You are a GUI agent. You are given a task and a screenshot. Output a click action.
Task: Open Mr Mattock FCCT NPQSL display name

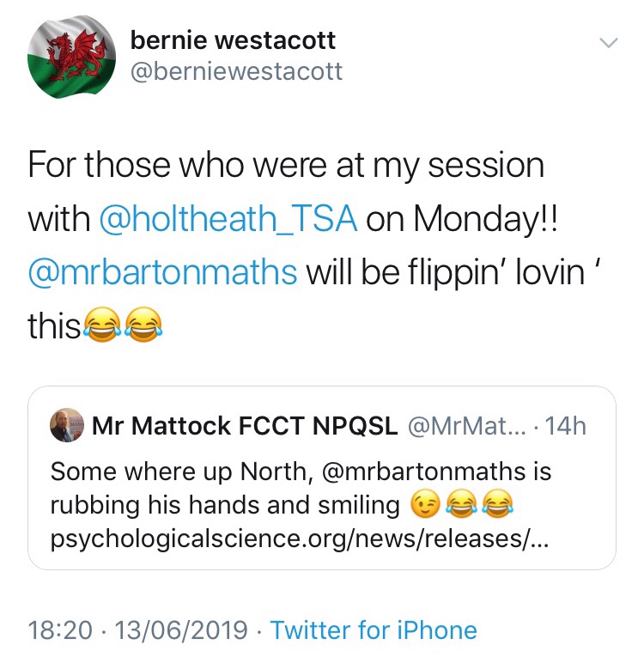coord(244,426)
